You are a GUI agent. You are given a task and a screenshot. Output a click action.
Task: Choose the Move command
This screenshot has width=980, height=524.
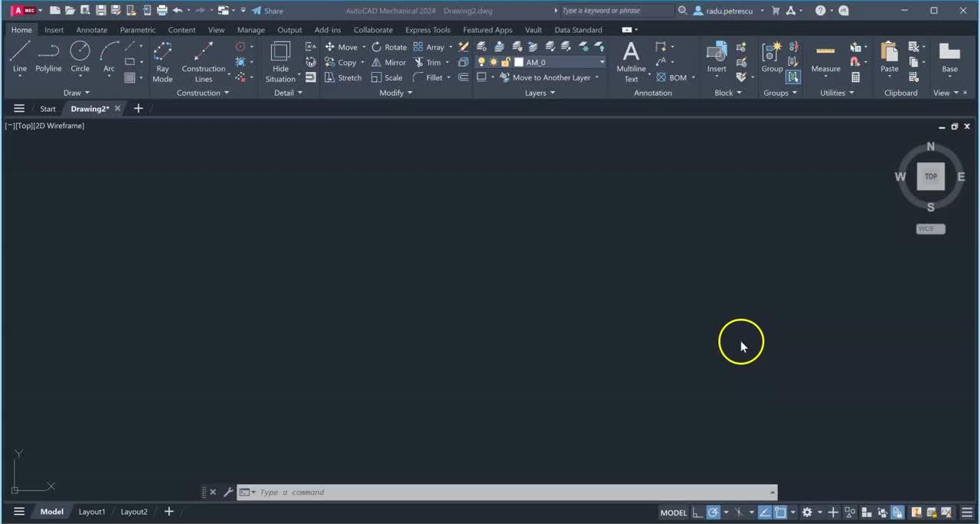point(341,47)
